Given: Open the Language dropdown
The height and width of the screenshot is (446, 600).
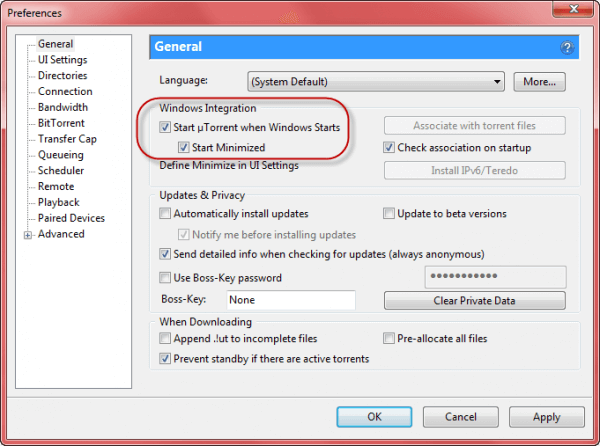Looking at the screenshot, I should point(376,81).
